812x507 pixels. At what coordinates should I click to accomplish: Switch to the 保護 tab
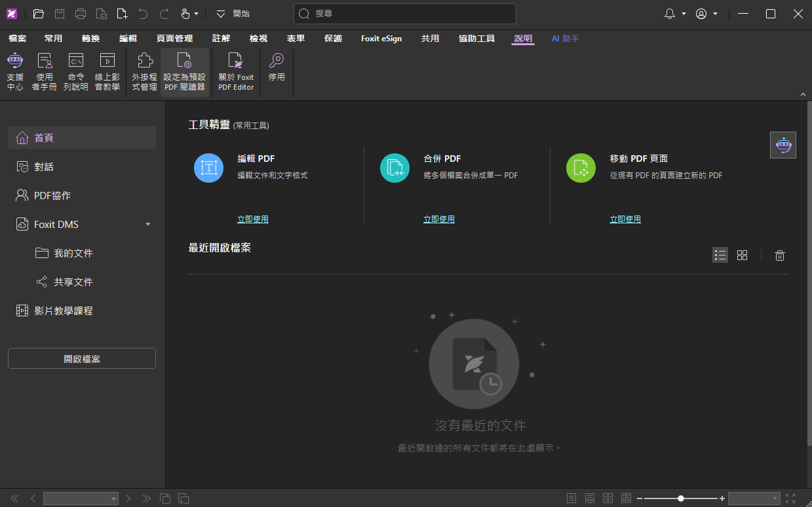coord(333,39)
